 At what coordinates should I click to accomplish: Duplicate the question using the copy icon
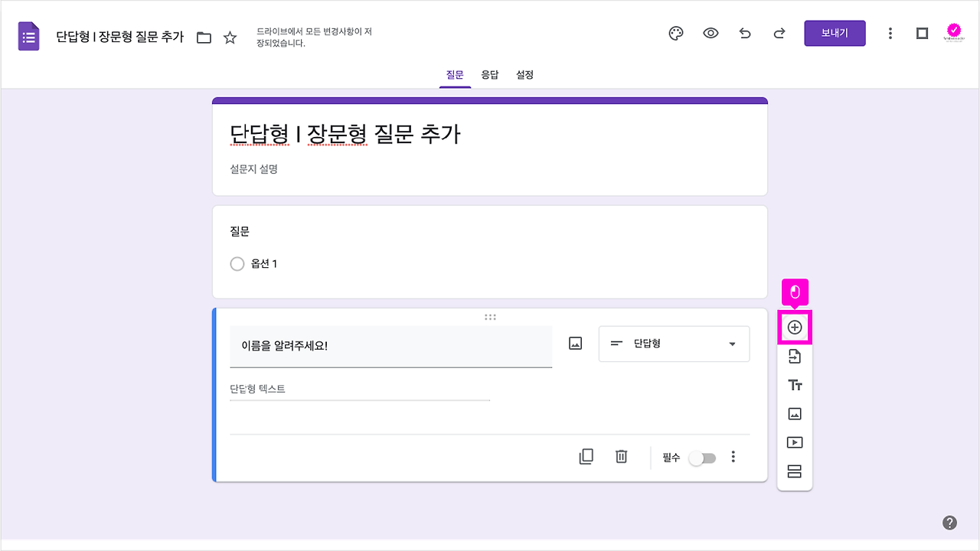pyautogui.click(x=586, y=456)
